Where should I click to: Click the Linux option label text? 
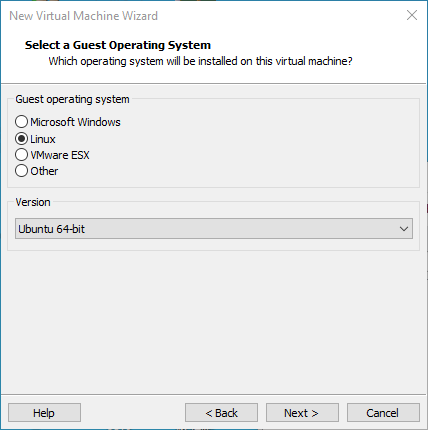pos(43,139)
